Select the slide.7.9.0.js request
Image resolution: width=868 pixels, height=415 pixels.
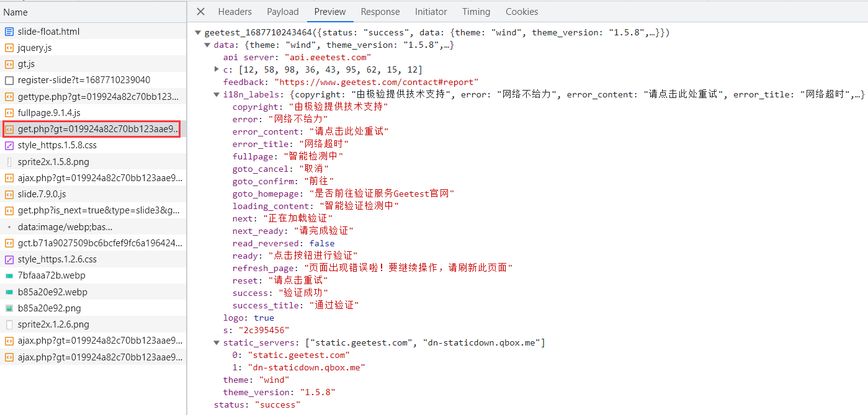click(42, 194)
